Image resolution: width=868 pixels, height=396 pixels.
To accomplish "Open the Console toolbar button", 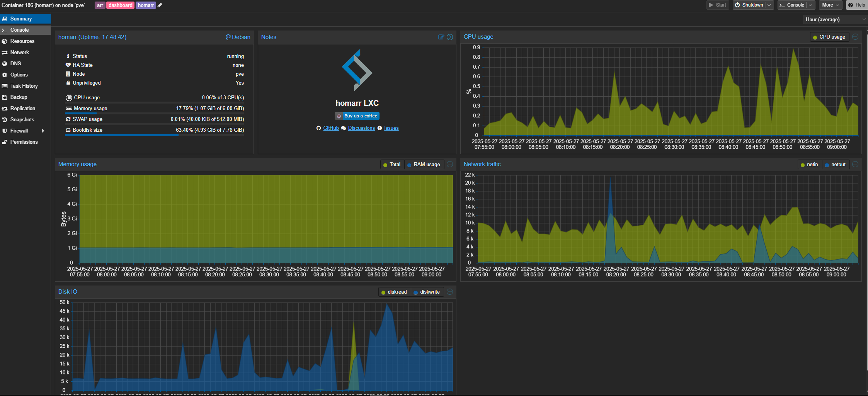I will click(x=792, y=5).
